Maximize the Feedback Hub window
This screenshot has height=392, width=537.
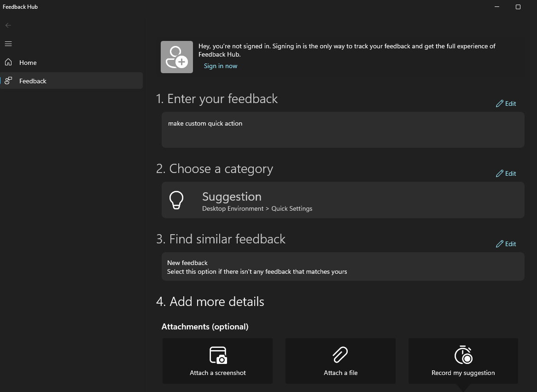point(518,7)
